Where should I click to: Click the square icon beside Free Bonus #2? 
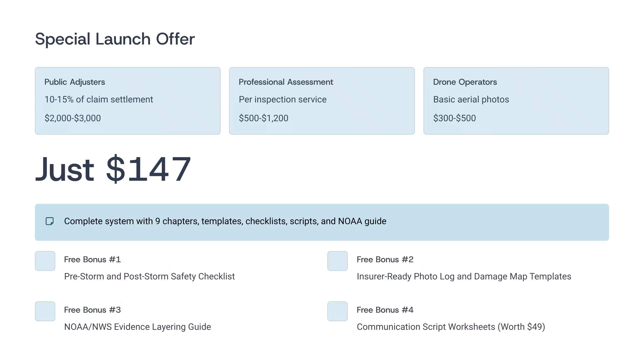coord(338,261)
